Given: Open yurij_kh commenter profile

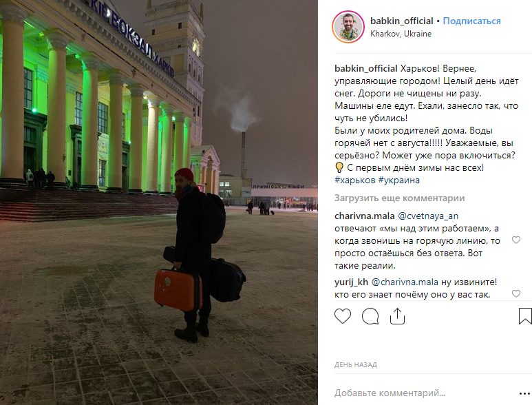Looking at the screenshot, I should click(351, 282).
